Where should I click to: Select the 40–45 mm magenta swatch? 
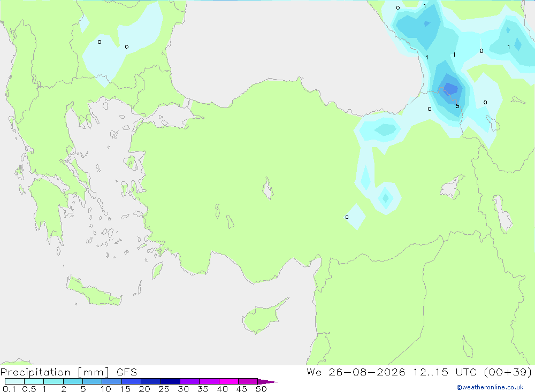click(228, 381)
